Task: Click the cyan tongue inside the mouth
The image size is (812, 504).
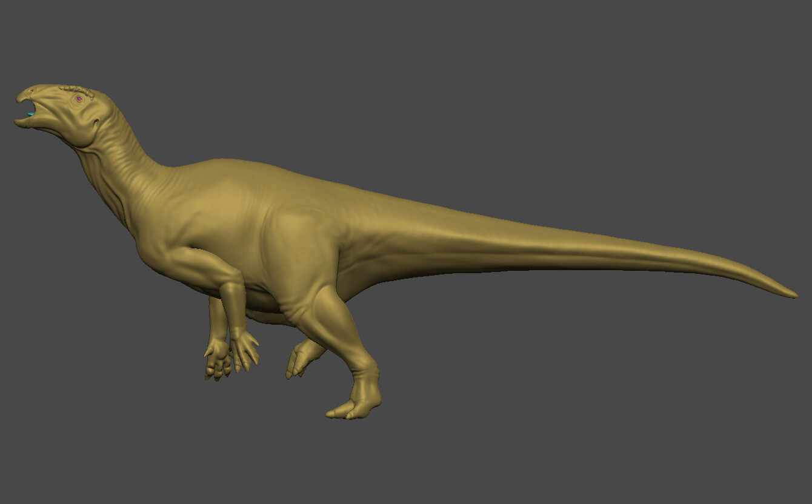Action: coord(29,113)
